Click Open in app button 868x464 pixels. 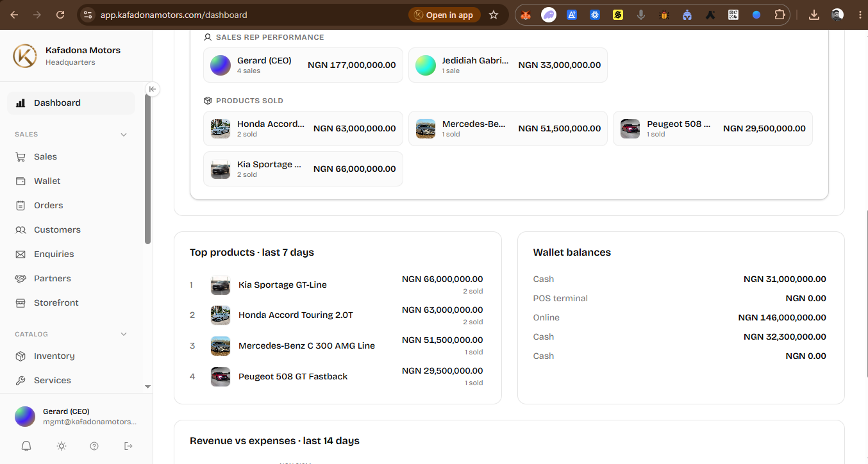(444, 15)
